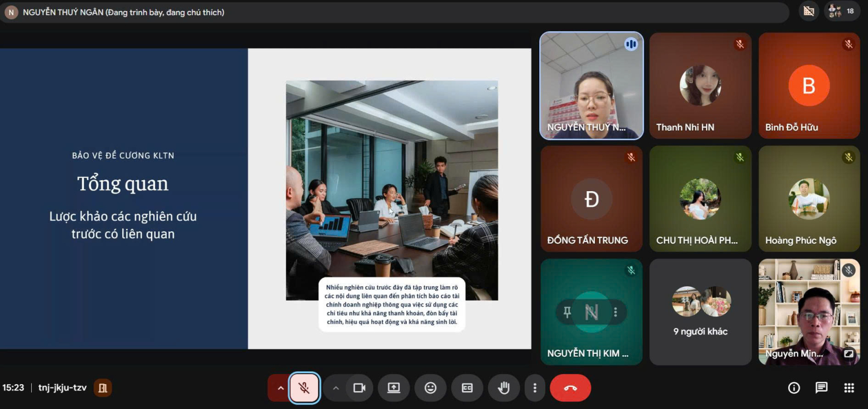This screenshot has width=868, height=409.
Task: Pin the NGUYỄN THỊ KIM tile
Action: (567, 312)
